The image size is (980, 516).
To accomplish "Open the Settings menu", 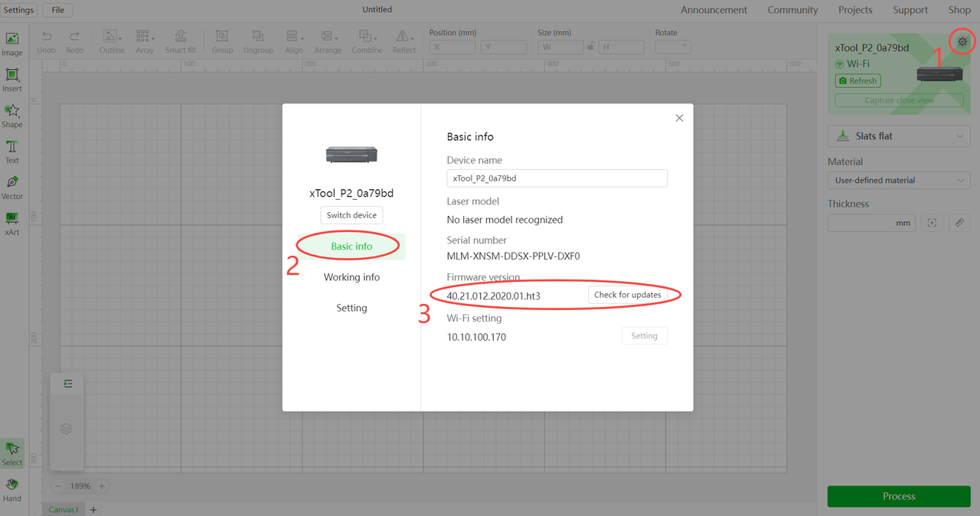I will pyautogui.click(x=19, y=10).
